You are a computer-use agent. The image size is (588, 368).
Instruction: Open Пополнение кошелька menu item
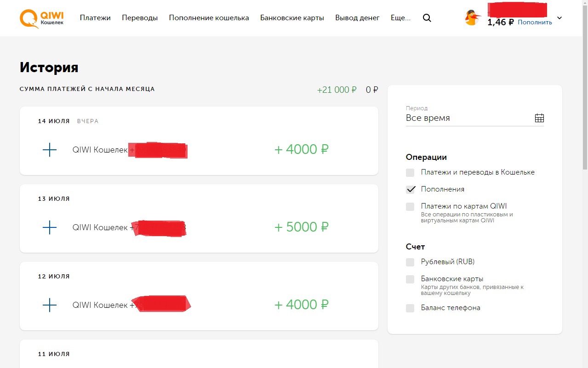(x=209, y=18)
